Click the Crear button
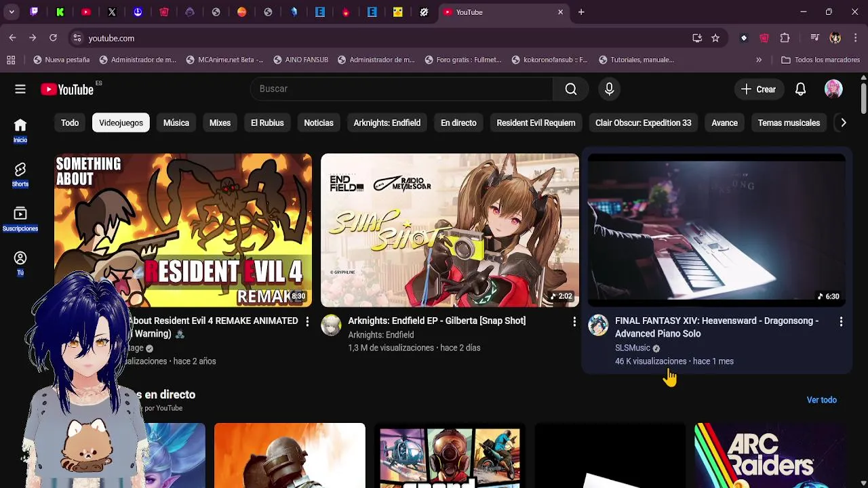 click(758, 89)
